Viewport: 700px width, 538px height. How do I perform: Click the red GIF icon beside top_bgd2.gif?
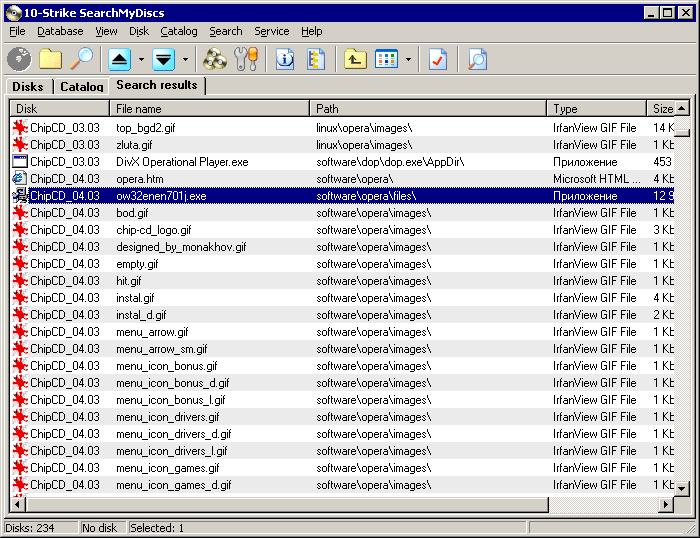click(20, 128)
